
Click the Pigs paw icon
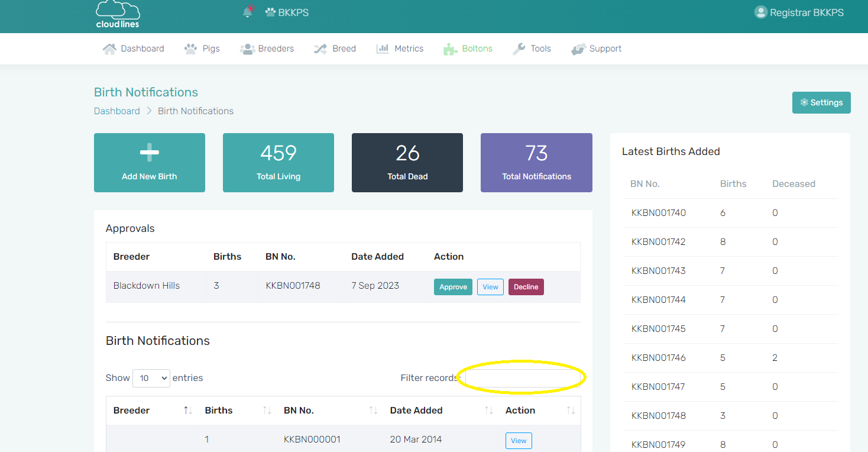click(x=190, y=49)
